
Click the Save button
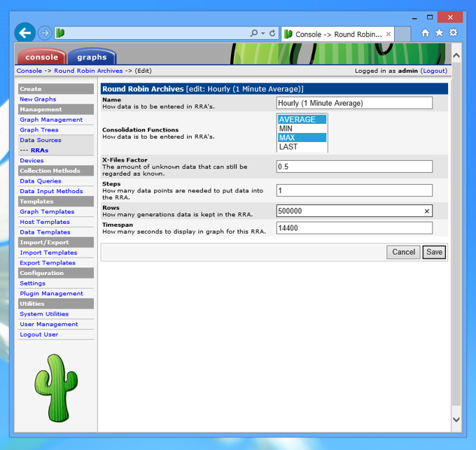(x=434, y=252)
